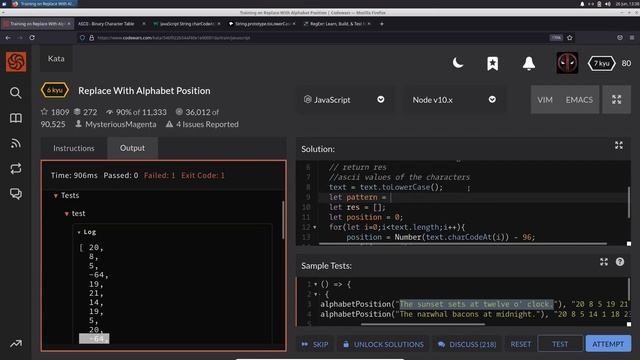Enter full screen editor layout icon

616,100
